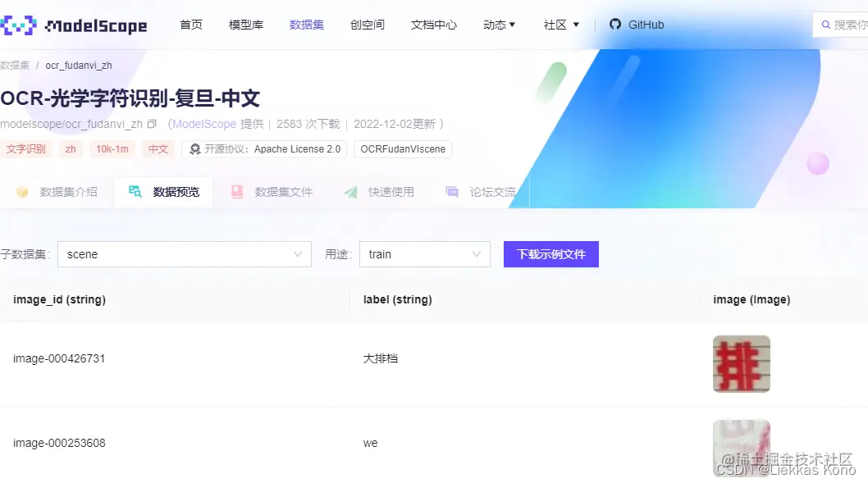Click the ModelScope logo
868x483 pixels.
[x=74, y=25]
